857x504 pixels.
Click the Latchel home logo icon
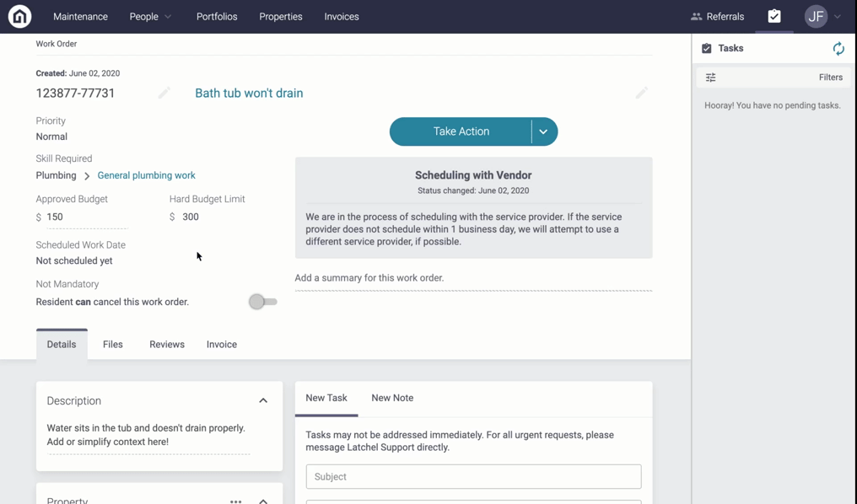pos(19,16)
